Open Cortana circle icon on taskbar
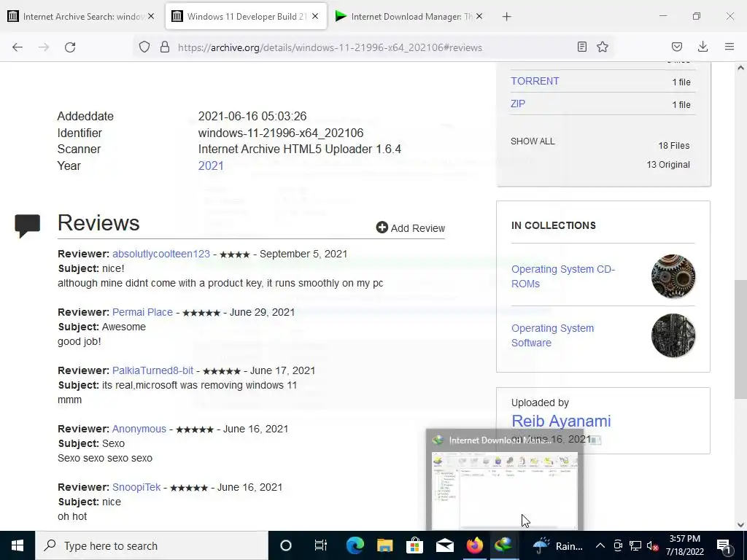This screenshot has height=560, width=747. 286,545
